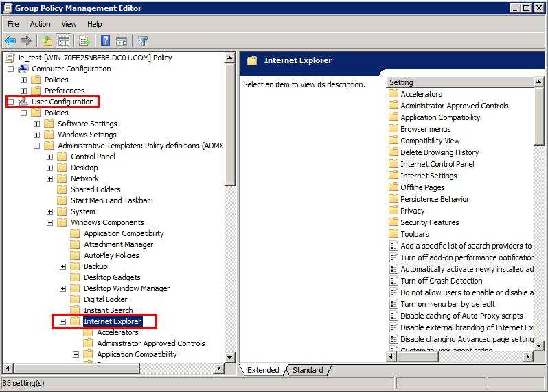Screen dimensions: 548x392
Task: Collapse the Windows Components node
Action: [50, 222]
